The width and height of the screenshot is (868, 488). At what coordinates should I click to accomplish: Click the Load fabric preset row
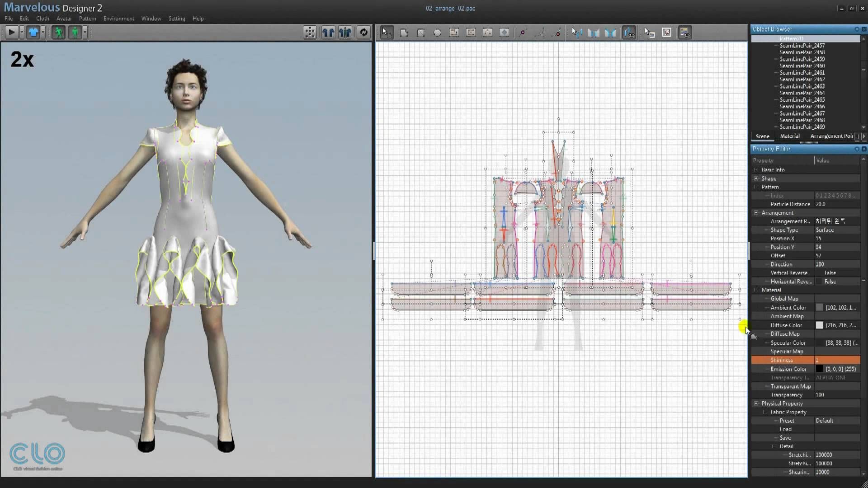click(x=786, y=429)
